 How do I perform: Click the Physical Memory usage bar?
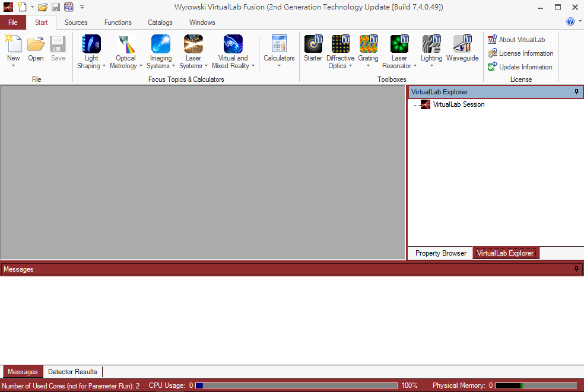[536, 385]
